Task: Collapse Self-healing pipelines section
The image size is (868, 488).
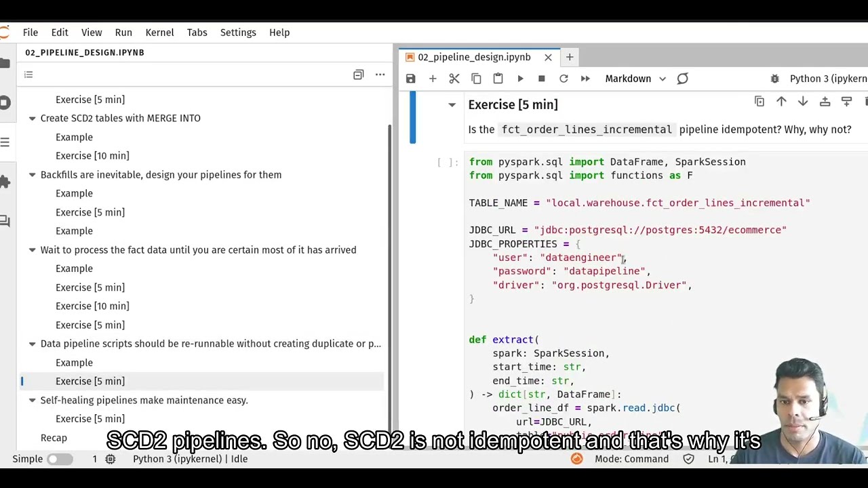Action: pos(32,401)
